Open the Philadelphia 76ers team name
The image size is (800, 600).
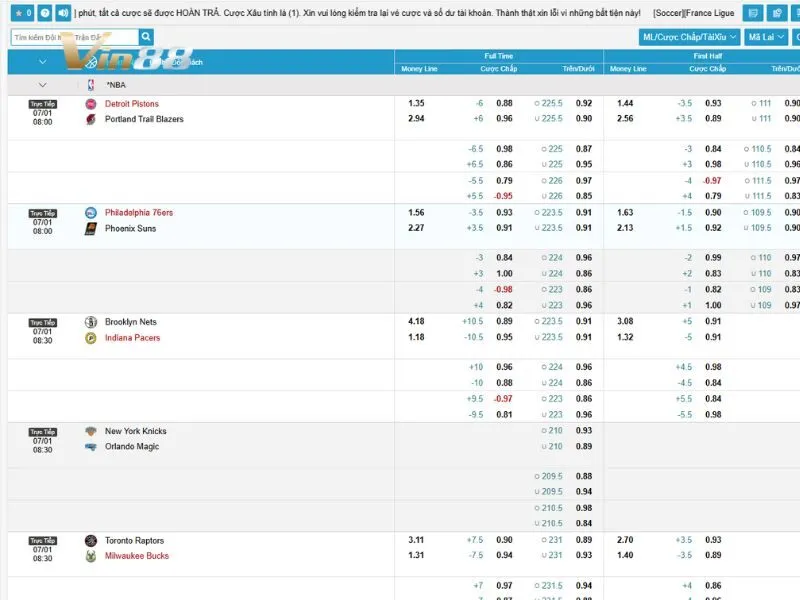tap(139, 212)
